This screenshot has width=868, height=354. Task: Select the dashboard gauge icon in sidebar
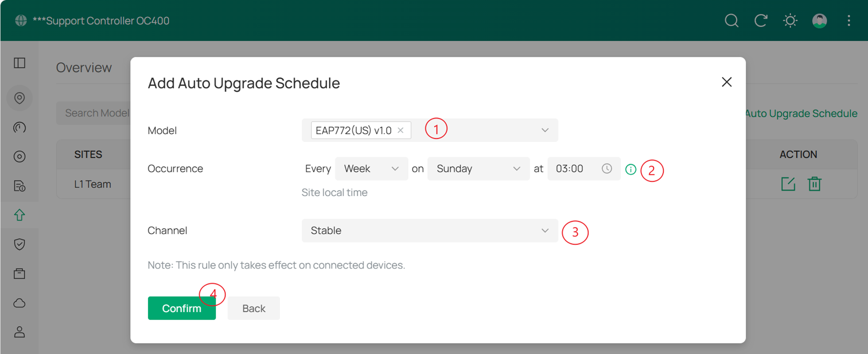coord(19,128)
